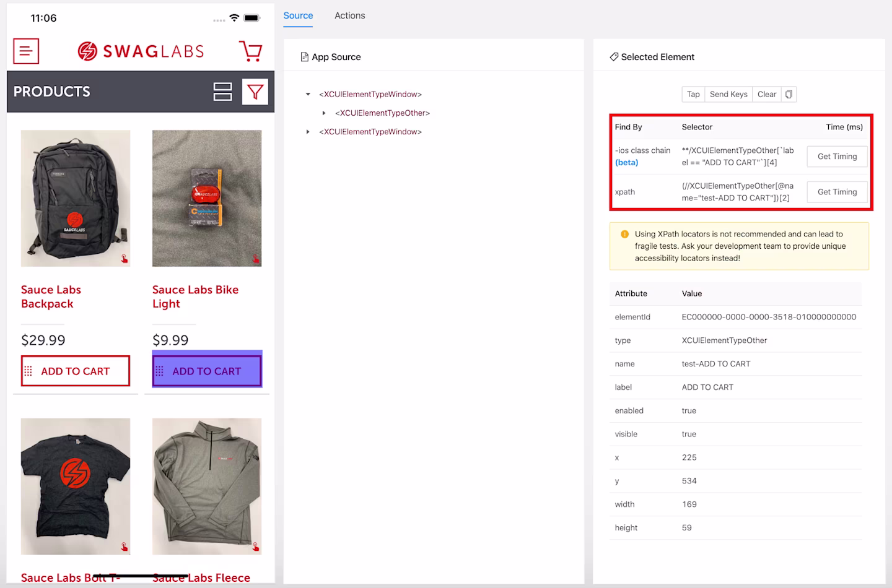Viewport: 892px width, 588px height.
Task: Get Timing for xpath selector
Action: [837, 192]
